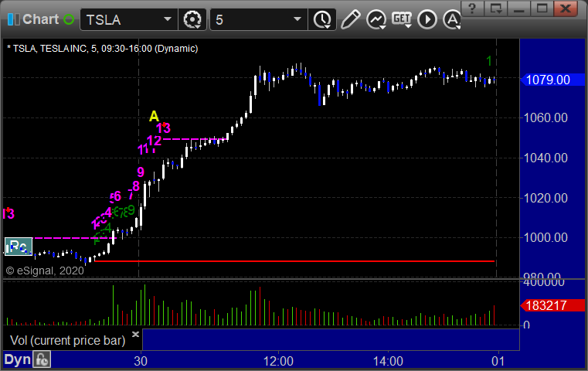Toggle the green link circle indicator

(69, 19)
